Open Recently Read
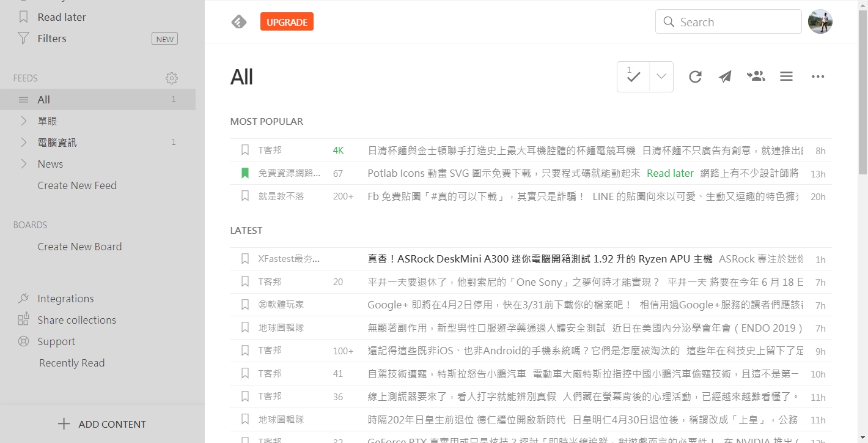 pyautogui.click(x=72, y=363)
